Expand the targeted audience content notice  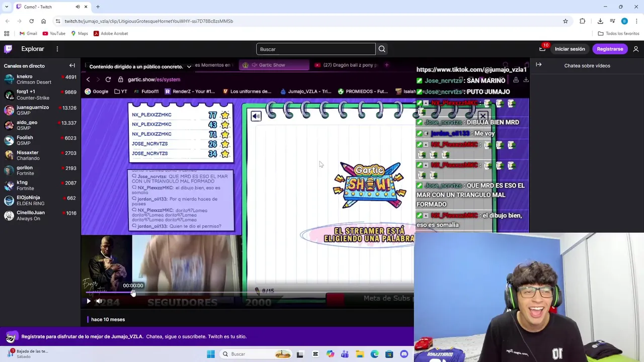[x=189, y=66]
